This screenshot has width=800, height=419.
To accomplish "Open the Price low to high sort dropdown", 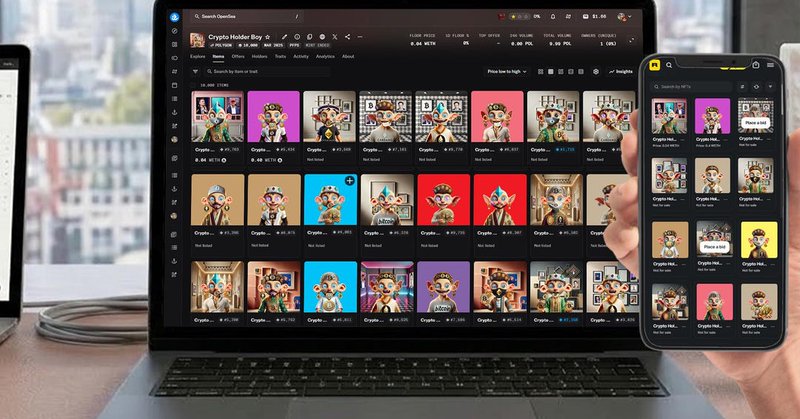I will (507, 71).
